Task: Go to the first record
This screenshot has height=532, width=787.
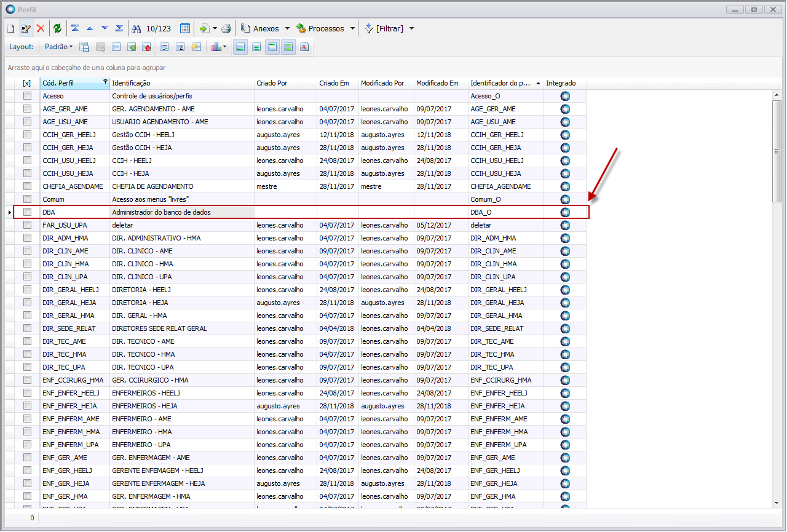Action: click(75, 28)
